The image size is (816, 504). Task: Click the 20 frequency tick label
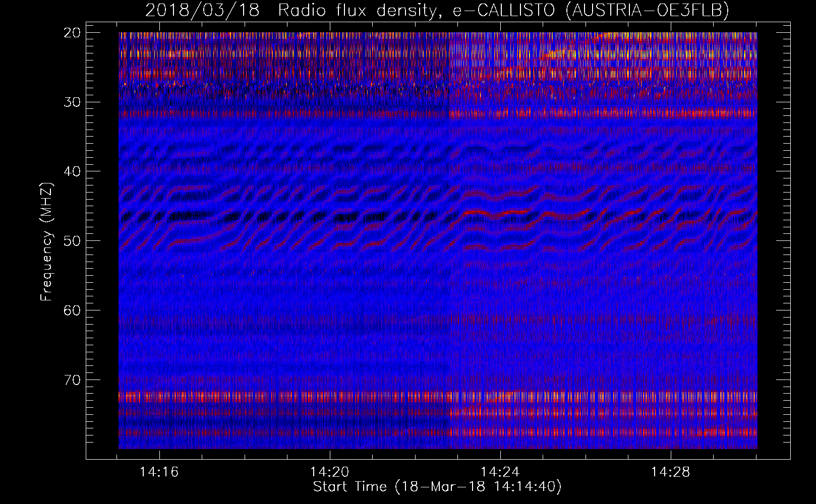[72, 33]
